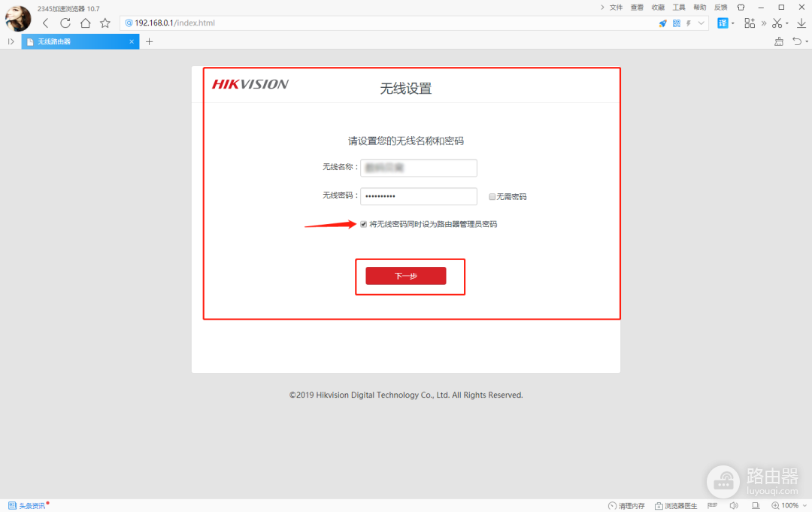Click the rocket acceleration icon
Screen dimensions: 812x512
click(x=662, y=23)
